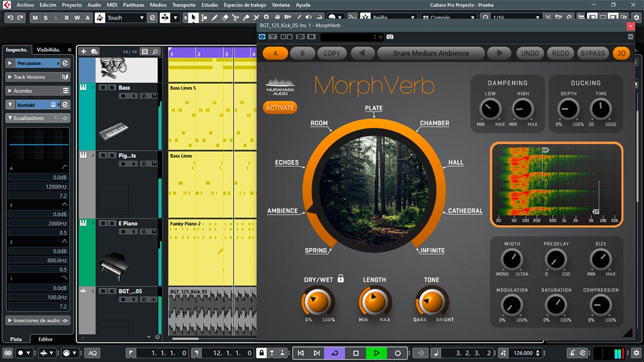Image resolution: width=644 pixels, height=362 pixels.
Task: Open the track filter list icon
Action: click(x=145, y=51)
